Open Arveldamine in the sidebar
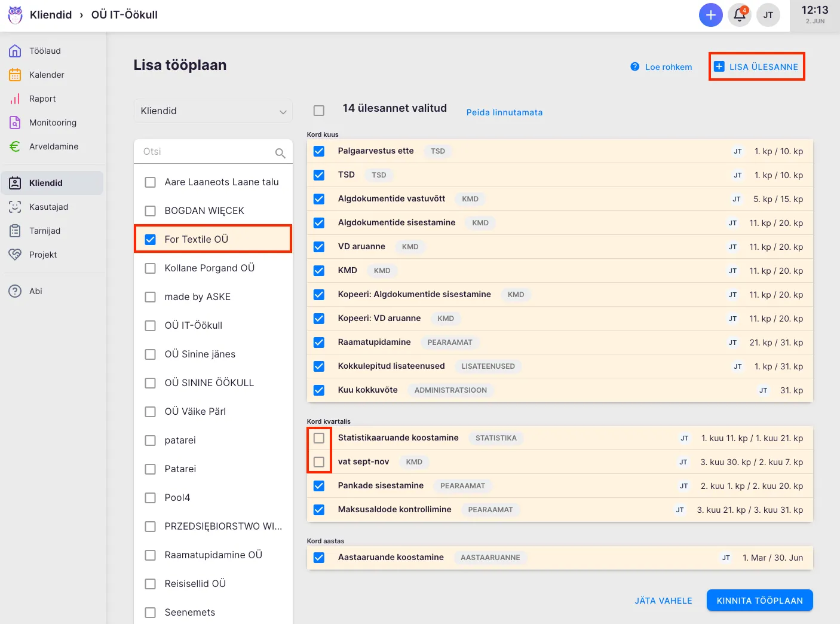This screenshot has width=840, height=624. click(x=53, y=146)
